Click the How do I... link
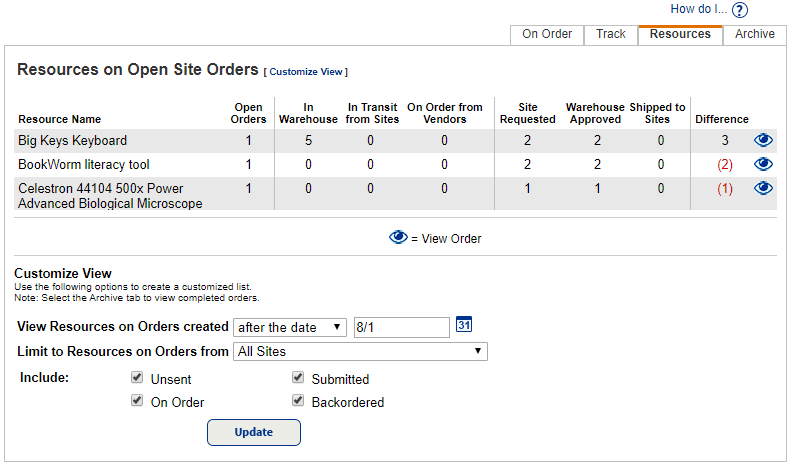 pyautogui.click(x=699, y=9)
